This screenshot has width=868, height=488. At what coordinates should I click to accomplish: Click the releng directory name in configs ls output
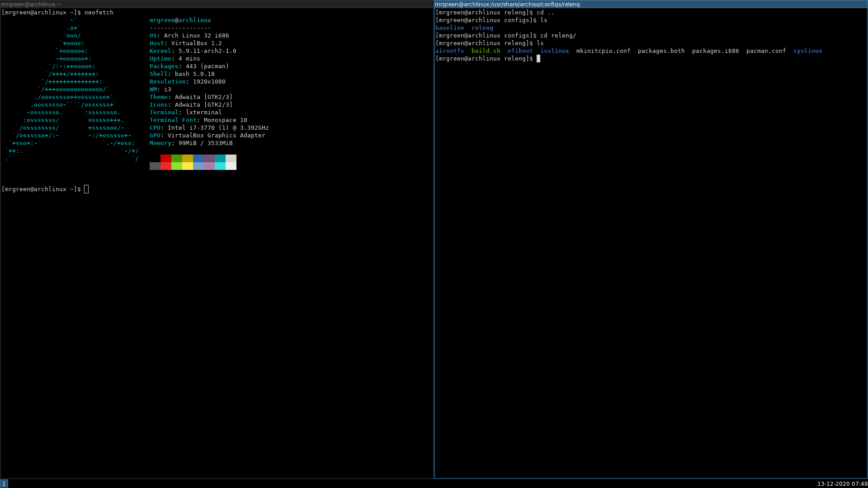tap(482, 28)
